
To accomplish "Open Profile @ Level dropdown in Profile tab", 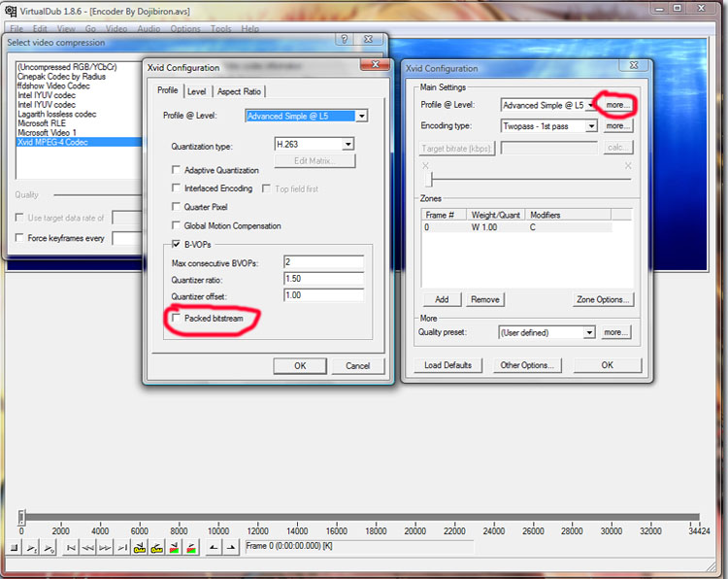I will [362, 116].
